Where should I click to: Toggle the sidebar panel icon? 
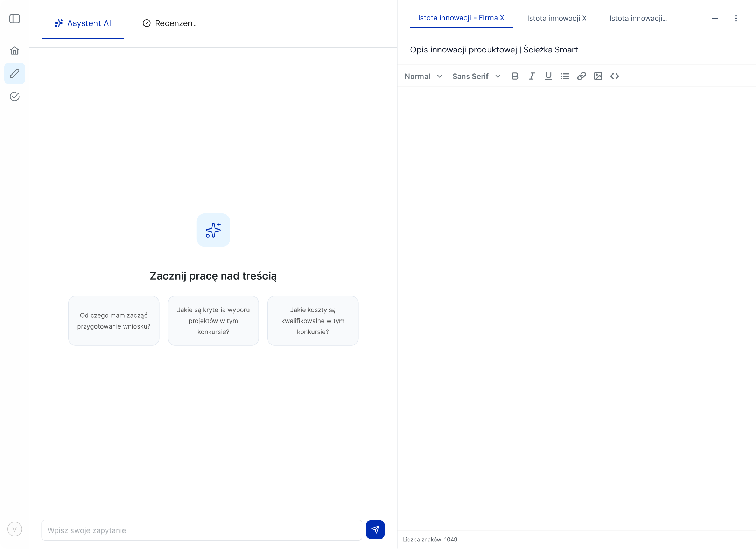tap(15, 19)
